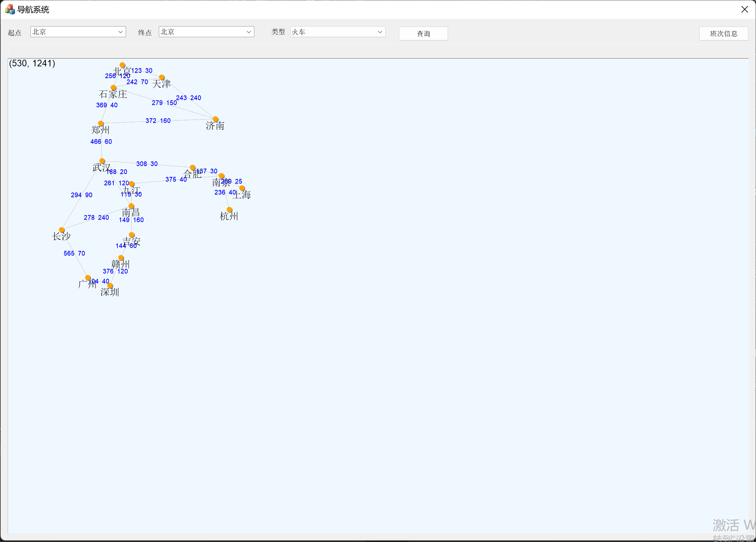Click the orange node for 北京
This screenshot has height=542, width=756.
(x=122, y=65)
